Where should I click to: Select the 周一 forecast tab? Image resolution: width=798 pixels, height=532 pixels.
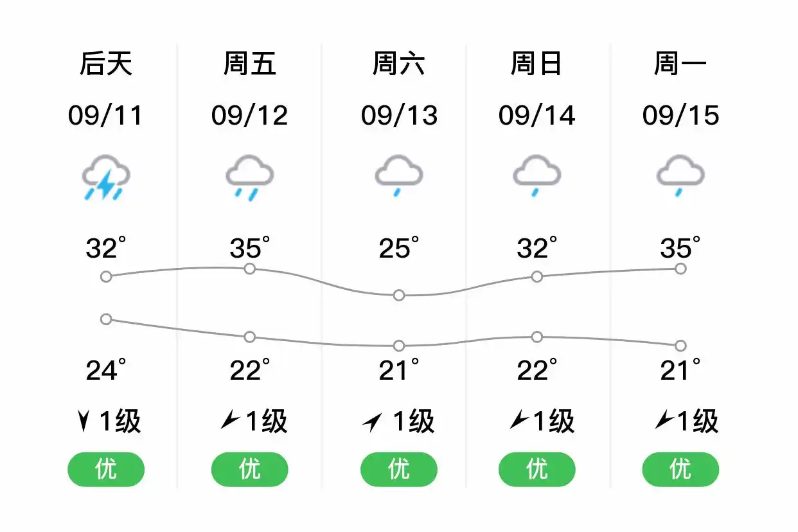click(679, 62)
